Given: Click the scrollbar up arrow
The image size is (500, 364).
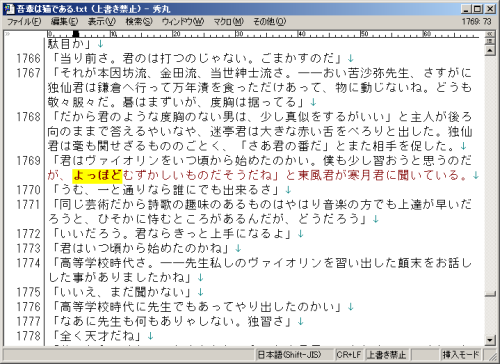Looking at the screenshot, I should [489, 51].
